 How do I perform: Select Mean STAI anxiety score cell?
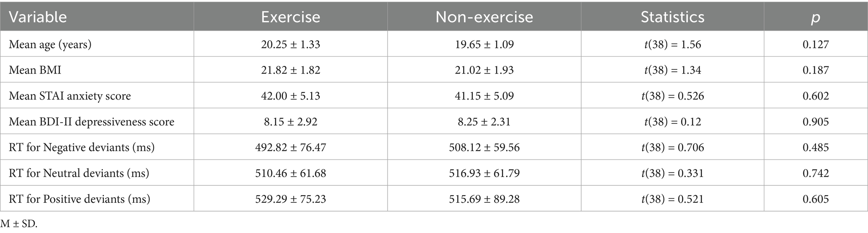[x=70, y=96]
